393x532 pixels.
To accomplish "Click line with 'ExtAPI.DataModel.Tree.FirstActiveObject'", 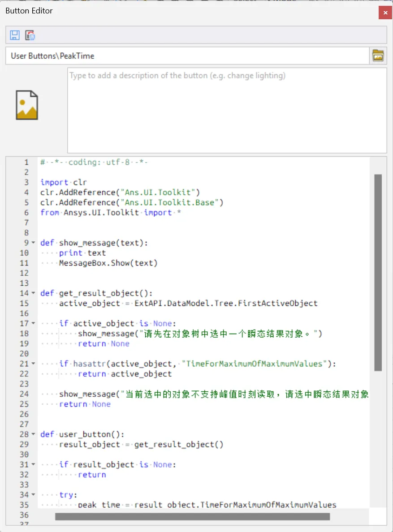I will [188, 303].
